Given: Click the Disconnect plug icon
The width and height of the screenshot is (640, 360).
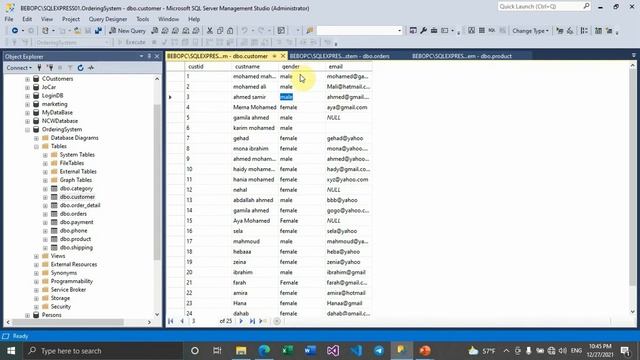Looking at the screenshot, I should pyautogui.click(x=50, y=68).
